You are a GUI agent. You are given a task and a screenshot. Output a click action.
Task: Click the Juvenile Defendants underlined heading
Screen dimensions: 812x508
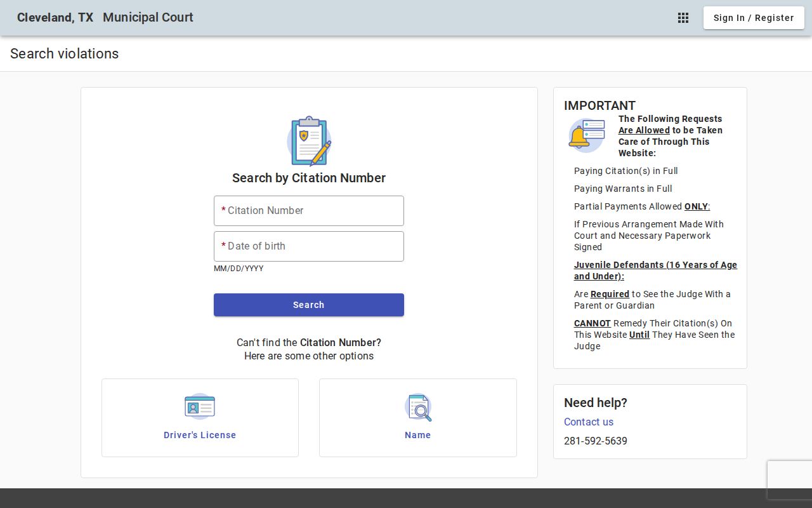click(x=655, y=271)
